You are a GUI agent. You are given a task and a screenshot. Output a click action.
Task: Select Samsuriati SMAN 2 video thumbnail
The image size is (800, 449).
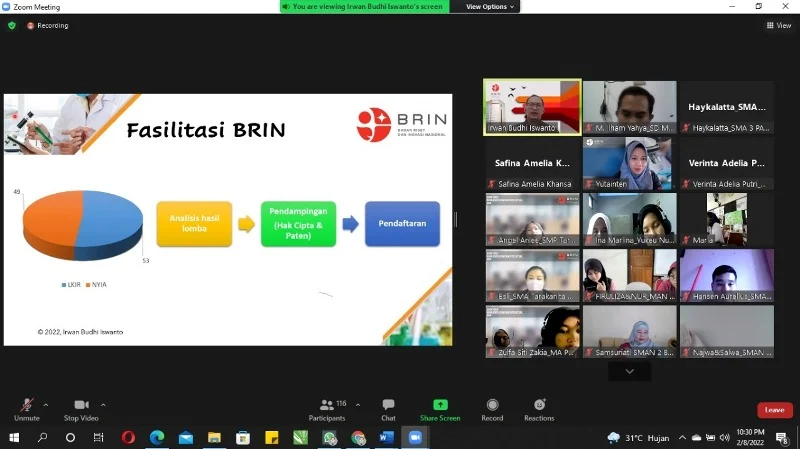point(630,332)
